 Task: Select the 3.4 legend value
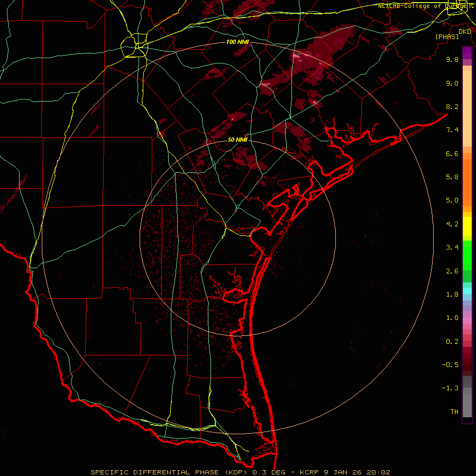[x=452, y=248]
